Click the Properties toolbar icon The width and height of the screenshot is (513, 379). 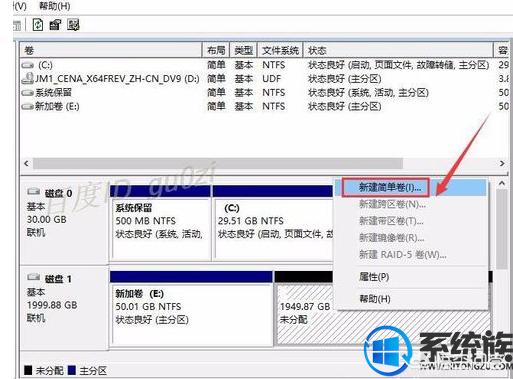[x=55, y=25]
